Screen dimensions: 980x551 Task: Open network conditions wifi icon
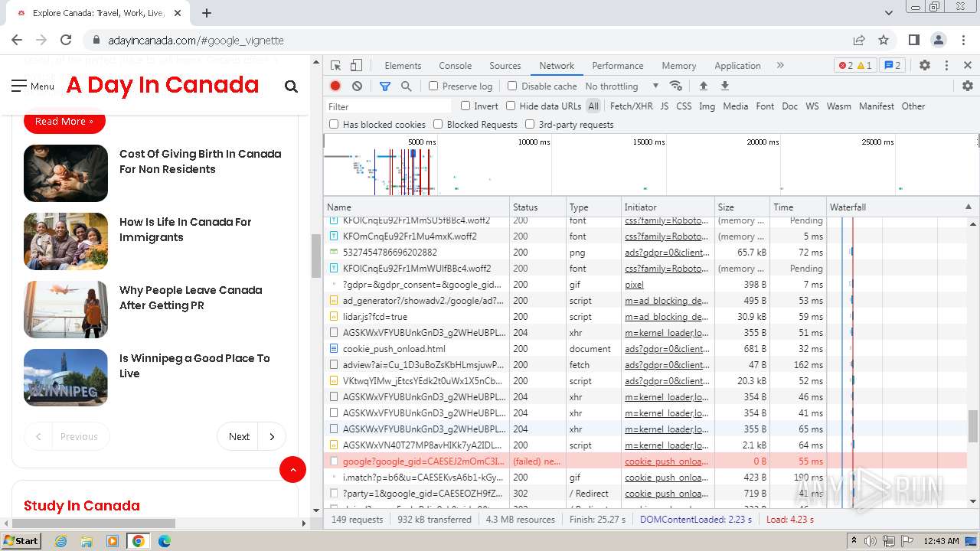click(x=675, y=86)
